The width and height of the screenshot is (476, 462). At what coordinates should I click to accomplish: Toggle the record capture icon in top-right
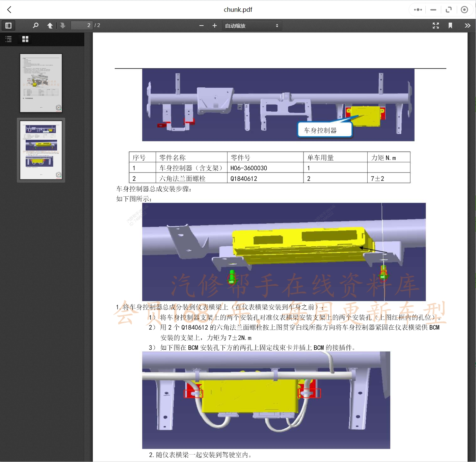click(x=465, y=9)
